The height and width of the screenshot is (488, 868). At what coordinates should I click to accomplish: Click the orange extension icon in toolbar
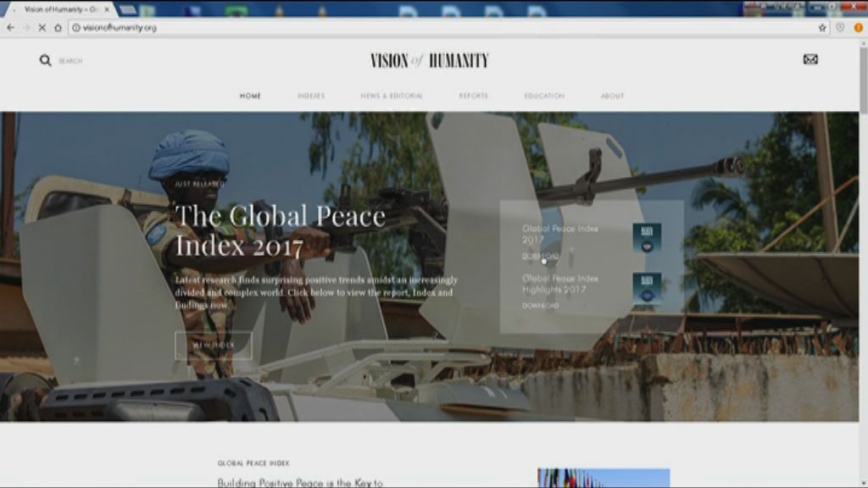[858, 27]
